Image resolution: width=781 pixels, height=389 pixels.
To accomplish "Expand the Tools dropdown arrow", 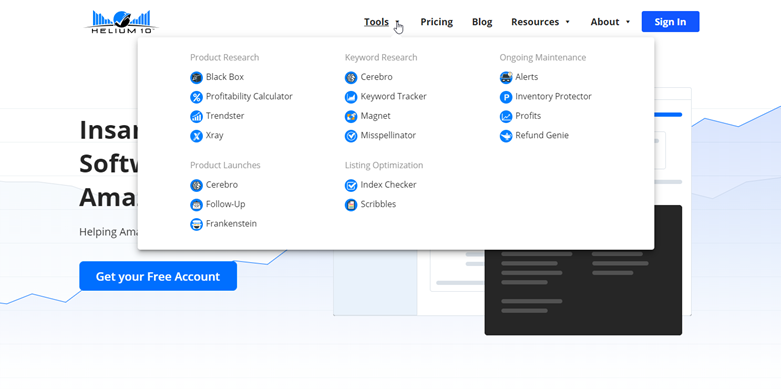I will 398,22.
